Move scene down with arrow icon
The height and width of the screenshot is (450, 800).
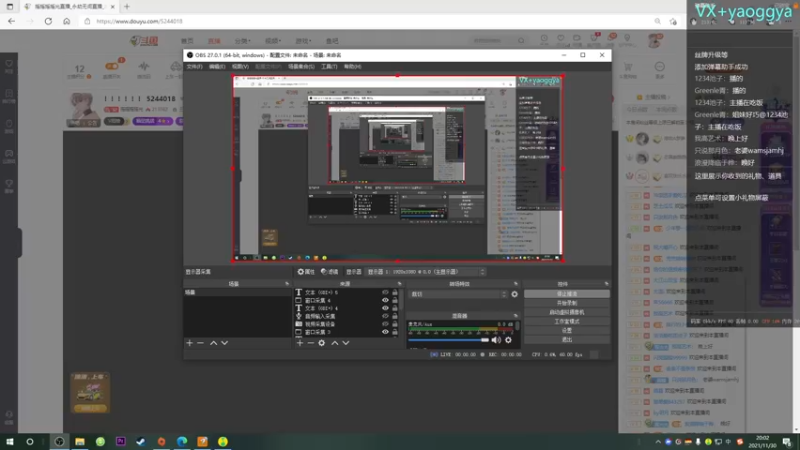pyautogui.click(x=224, y=343)
